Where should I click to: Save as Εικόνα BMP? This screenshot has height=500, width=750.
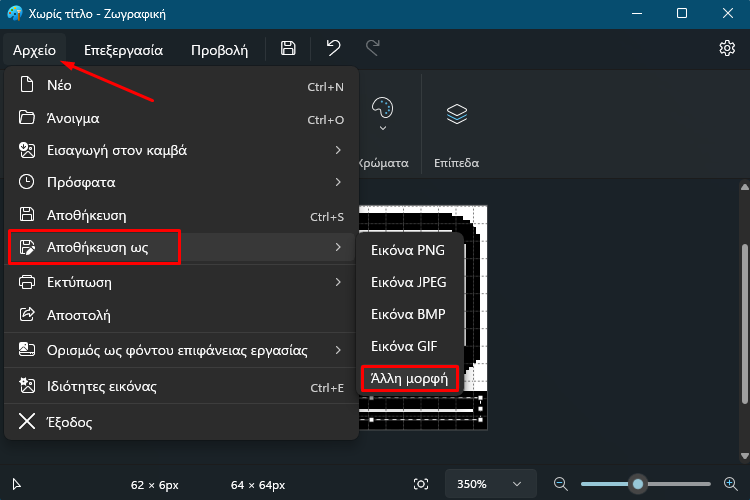tap(410, 314)
